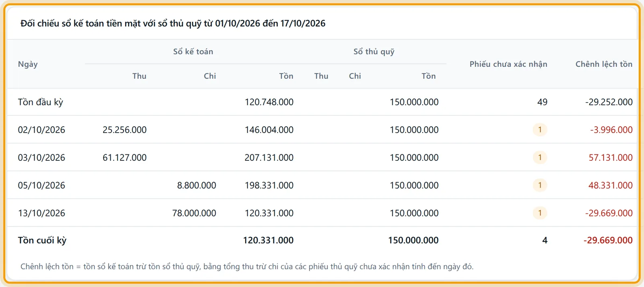Click the Chi subheader under Sổ thủ quỹ

tap(355, 76)
